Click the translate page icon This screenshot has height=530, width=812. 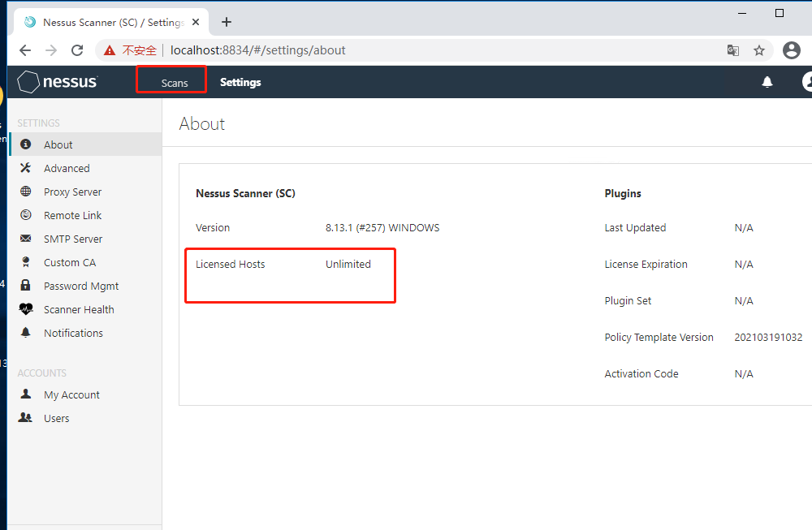(x=732, y=50)
